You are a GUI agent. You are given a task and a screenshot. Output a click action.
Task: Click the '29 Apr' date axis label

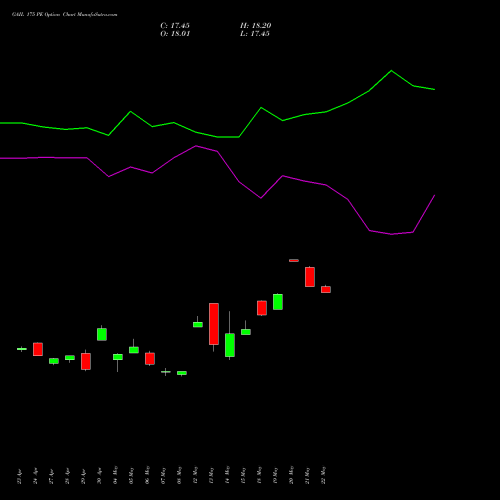[x=83, y=477]
